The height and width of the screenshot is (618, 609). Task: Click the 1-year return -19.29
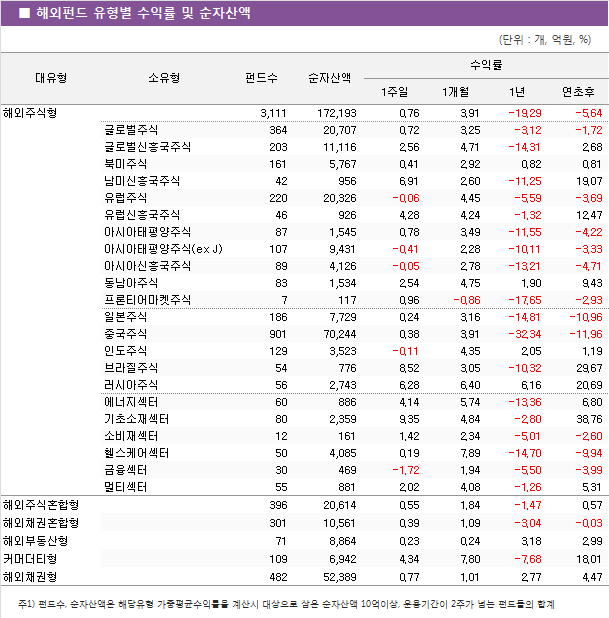(525, 114)
